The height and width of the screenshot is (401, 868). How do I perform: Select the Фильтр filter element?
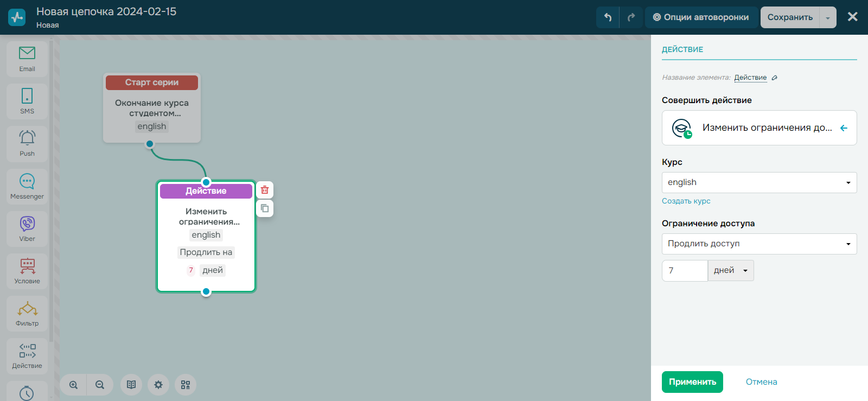point(27,313)
